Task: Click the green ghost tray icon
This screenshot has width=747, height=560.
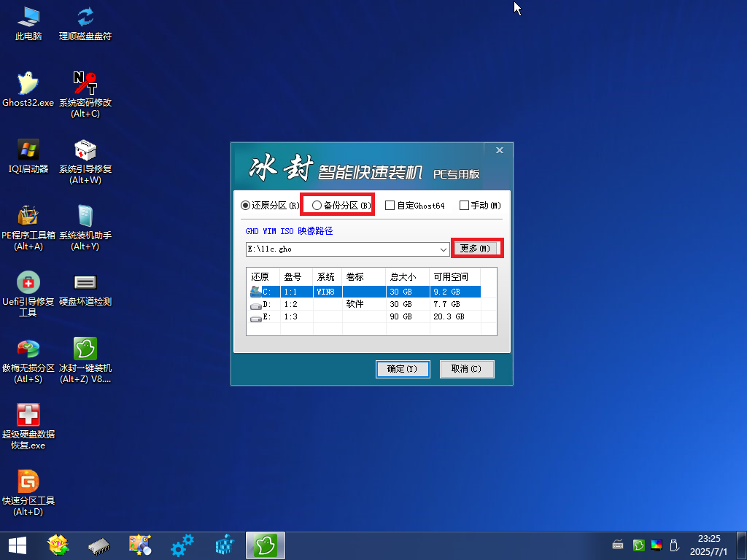Action: tap(638, 545)
